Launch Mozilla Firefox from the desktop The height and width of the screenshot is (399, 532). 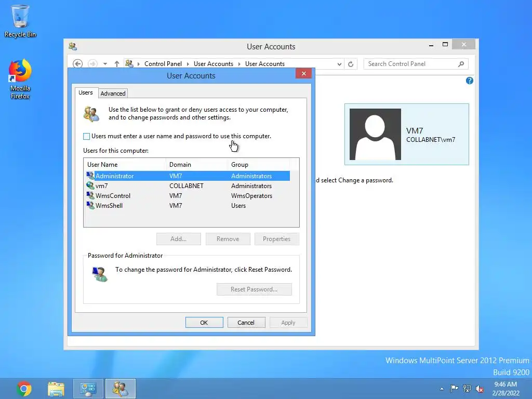pyautogui.click(x=20, y=79)
